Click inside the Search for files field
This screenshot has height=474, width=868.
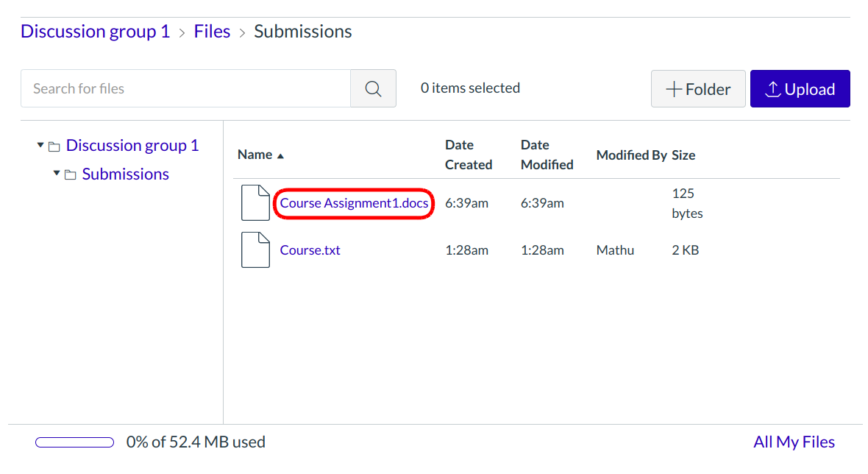click(x=184, y=88)
